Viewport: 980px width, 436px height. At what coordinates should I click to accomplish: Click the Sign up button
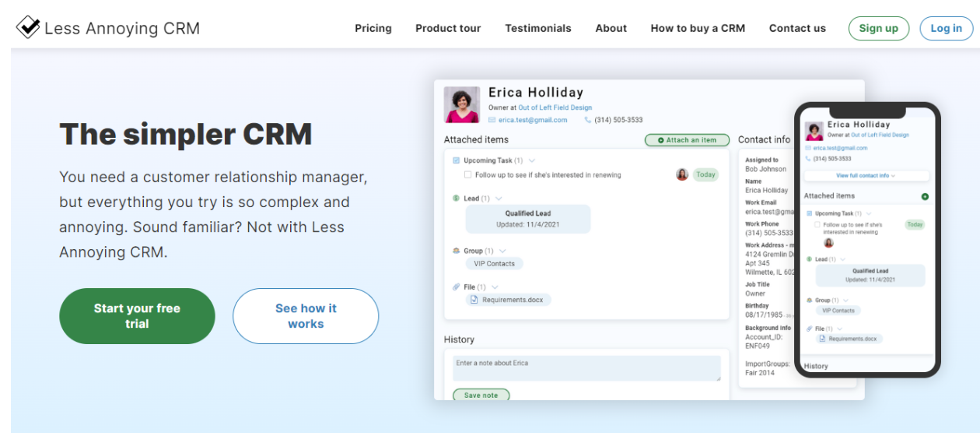[879, 28]
